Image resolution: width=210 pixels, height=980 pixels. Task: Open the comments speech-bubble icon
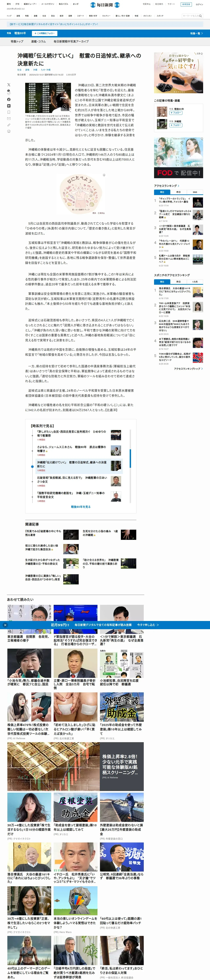point(9,92)
